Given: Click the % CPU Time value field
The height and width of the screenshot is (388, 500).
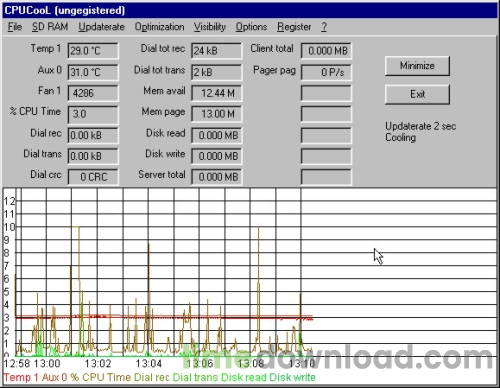Looking at the screenshot, I should click(93, 114).
